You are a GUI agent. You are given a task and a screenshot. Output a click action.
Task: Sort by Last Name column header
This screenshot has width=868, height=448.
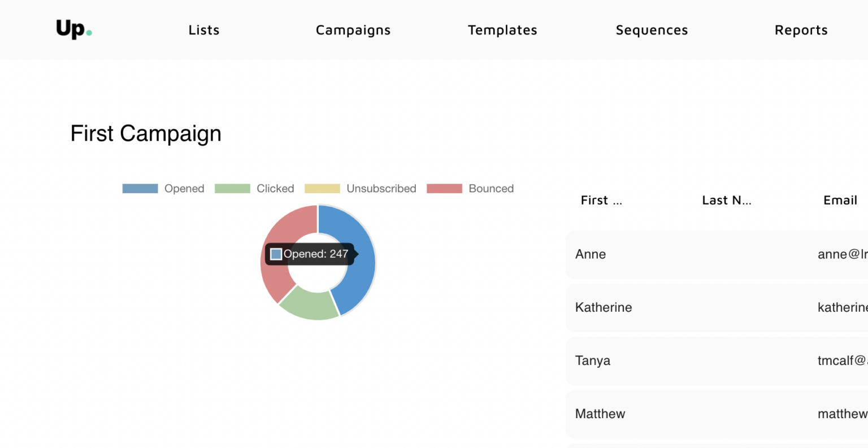click(726, 201)
